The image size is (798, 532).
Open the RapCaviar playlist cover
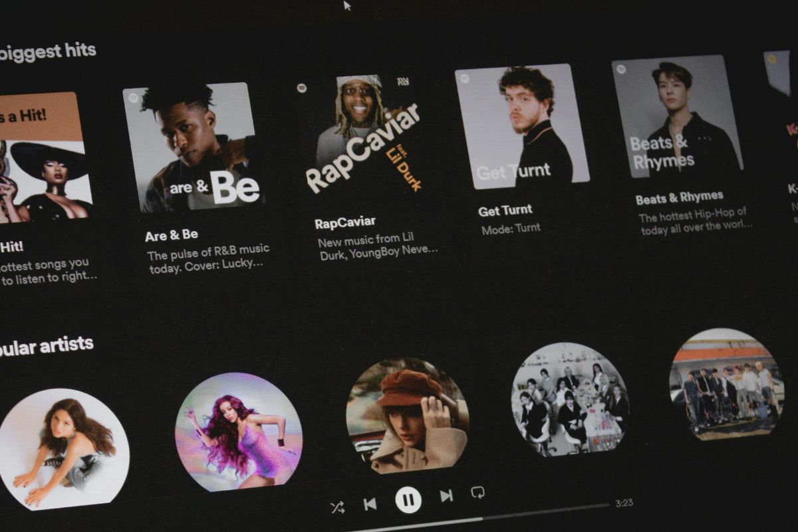361,136
